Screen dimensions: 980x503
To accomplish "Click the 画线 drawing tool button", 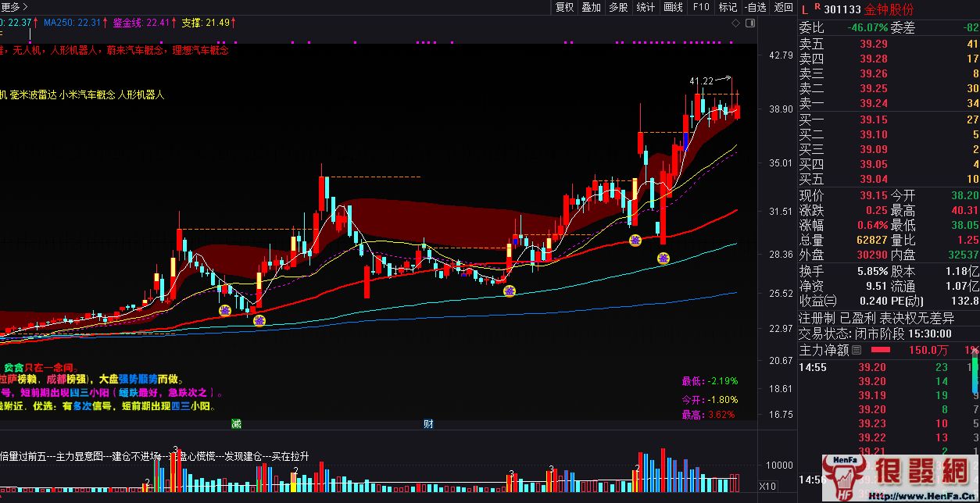I will point(673,8).
